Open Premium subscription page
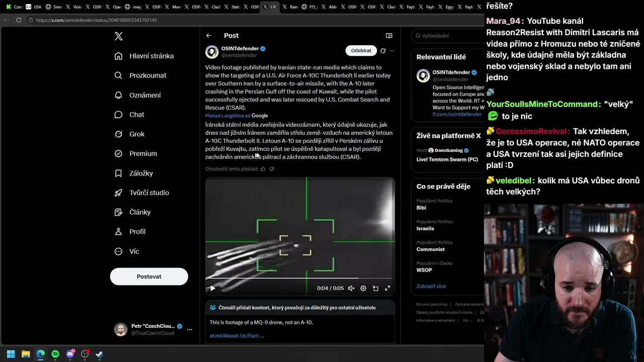644x362 pixels. 136,153
